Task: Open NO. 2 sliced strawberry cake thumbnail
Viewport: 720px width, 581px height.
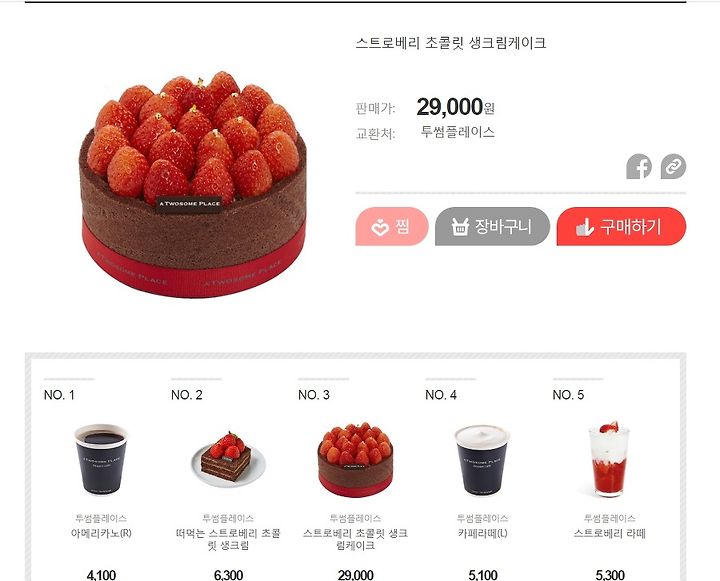Action: [228, 459]
